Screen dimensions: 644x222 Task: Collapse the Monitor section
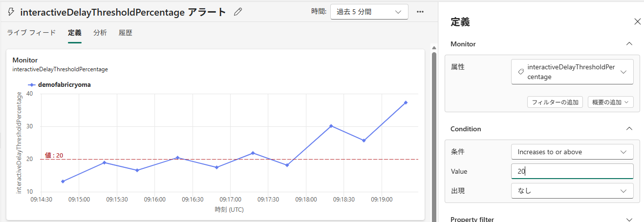pyautogui.click(x=629, y=44)
